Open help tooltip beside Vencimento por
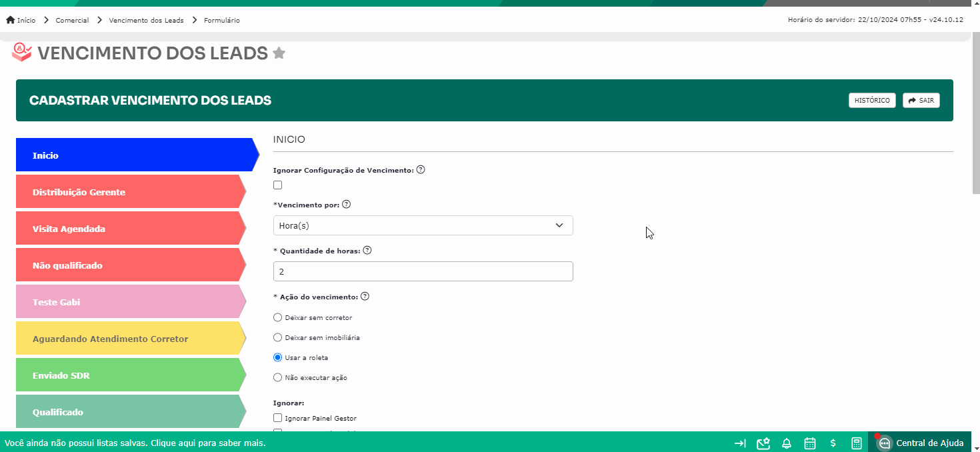The width and height of the screenshot is (980, 452). (346, 205)
